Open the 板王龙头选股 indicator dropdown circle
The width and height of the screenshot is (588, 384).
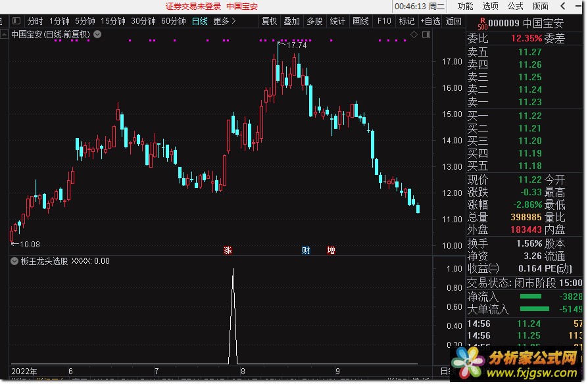pyautogui.click(x=14, y=261)
